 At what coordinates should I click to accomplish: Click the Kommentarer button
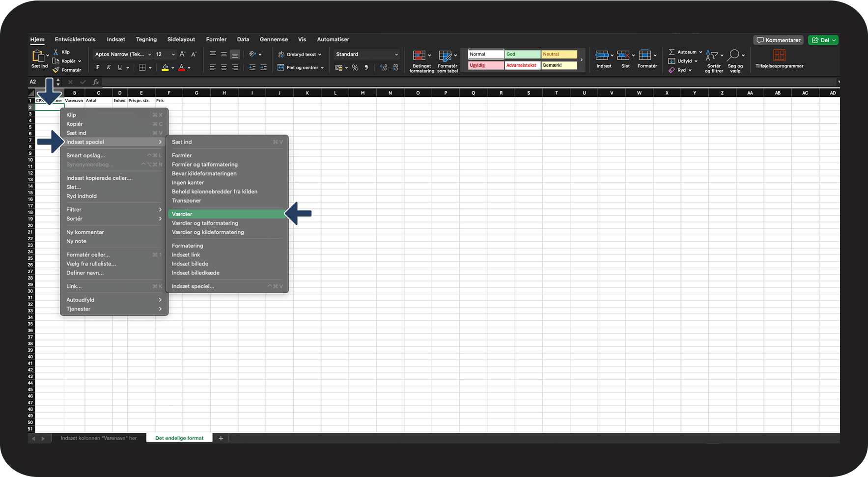778,40
